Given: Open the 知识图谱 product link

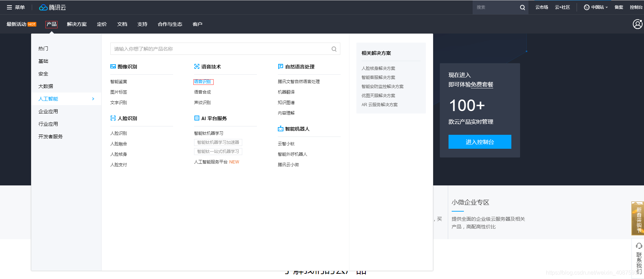Looking at the screenshot, I should 286,102.
